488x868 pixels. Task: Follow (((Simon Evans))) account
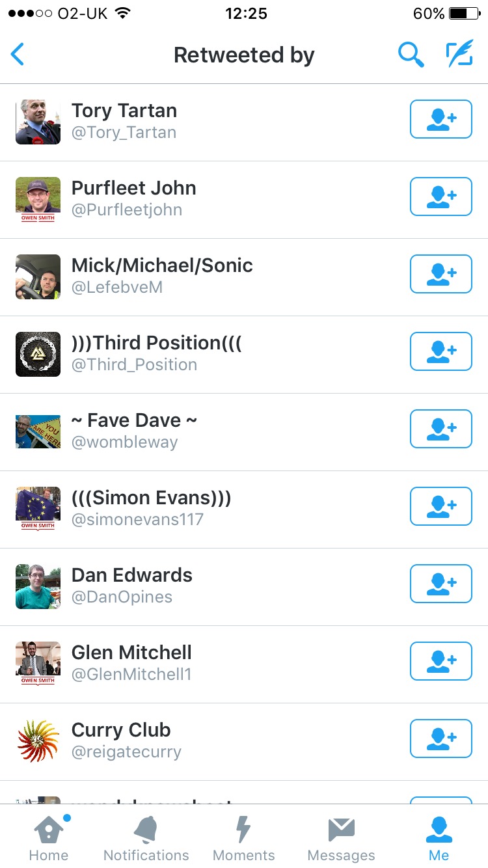click(441, 506)
